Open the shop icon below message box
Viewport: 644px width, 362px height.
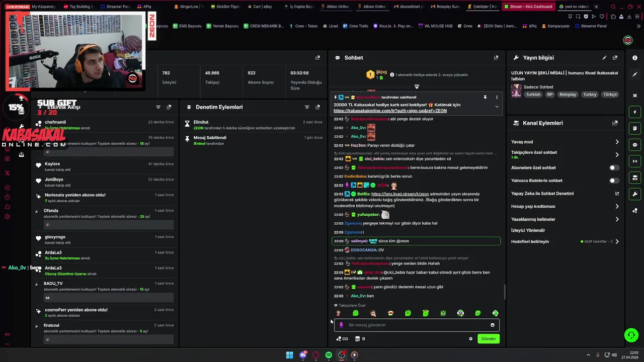[x=358, y=339]
